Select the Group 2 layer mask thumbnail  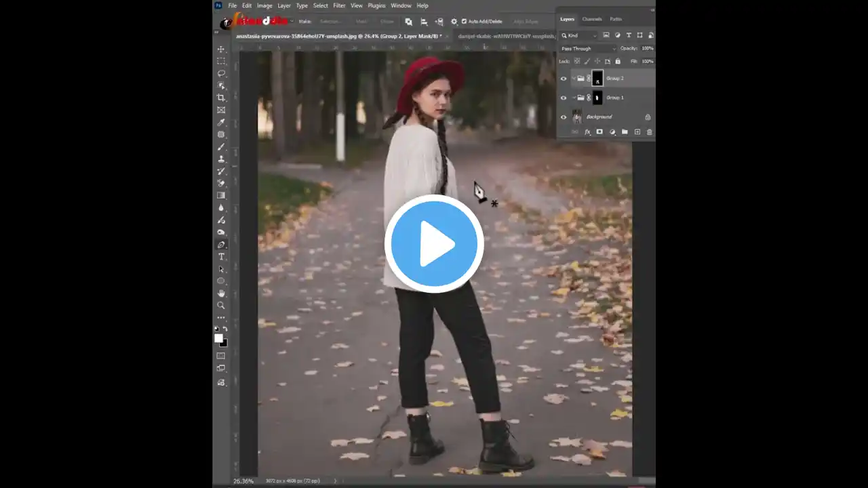point(597,79)
